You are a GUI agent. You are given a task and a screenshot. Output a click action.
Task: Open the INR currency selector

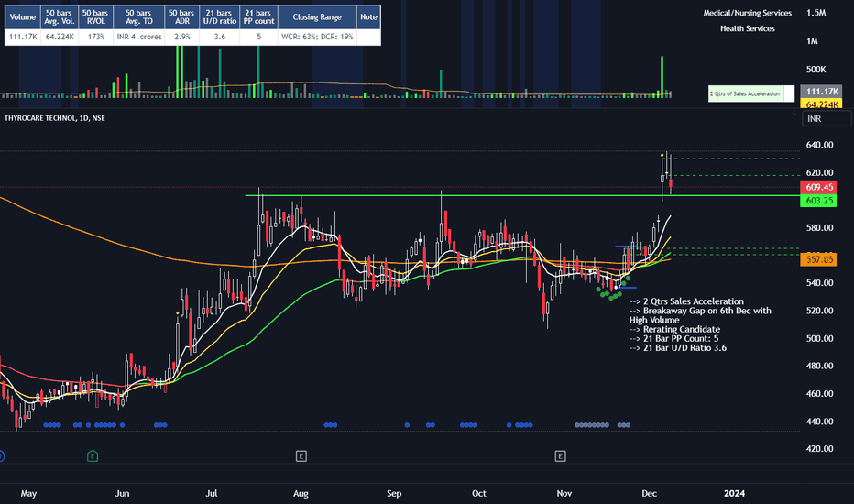(827, 118)
